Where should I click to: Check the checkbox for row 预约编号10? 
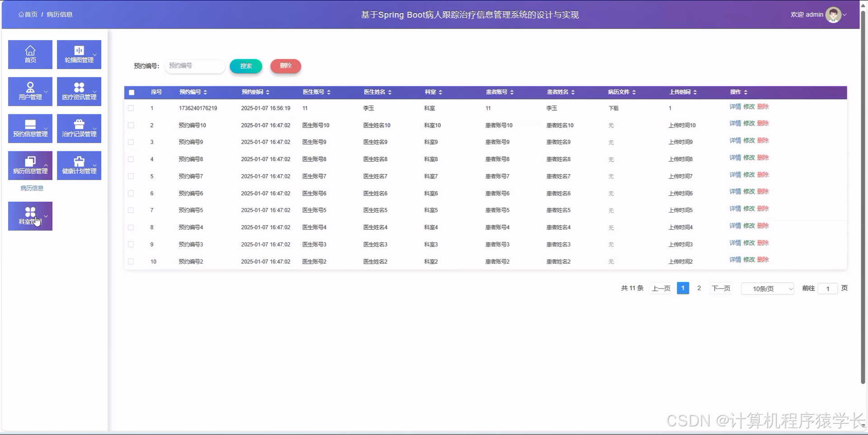pyautogui.click(x=132, y=125)
